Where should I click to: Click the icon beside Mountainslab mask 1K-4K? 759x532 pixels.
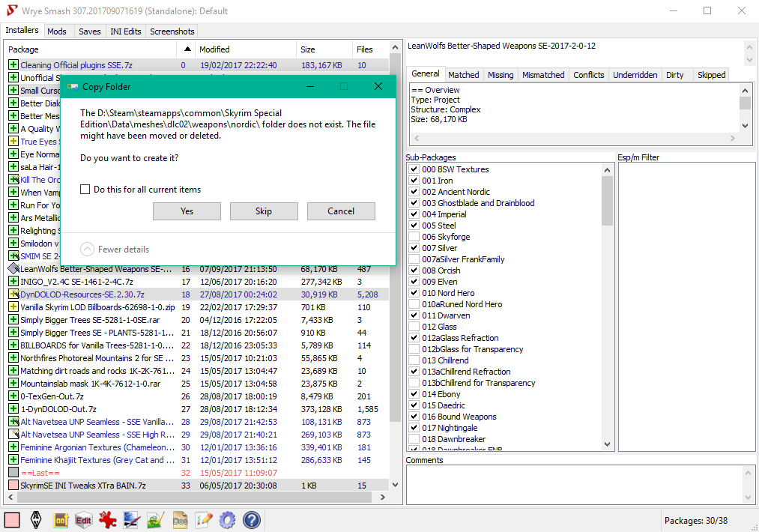pyautogui.click(x=13, y=384)
